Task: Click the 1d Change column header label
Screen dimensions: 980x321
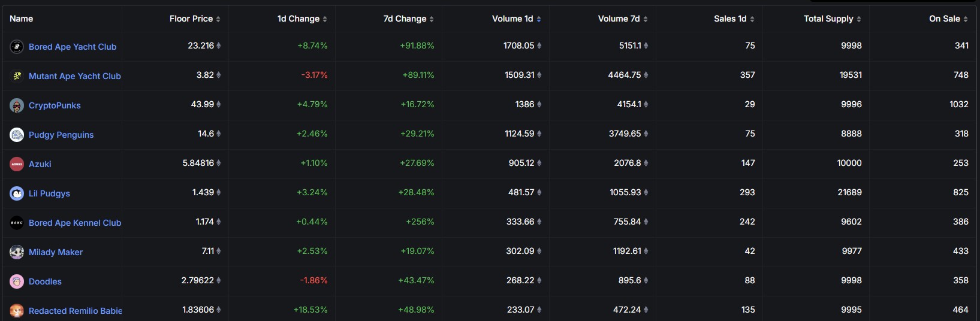Action: click(298, 19)
